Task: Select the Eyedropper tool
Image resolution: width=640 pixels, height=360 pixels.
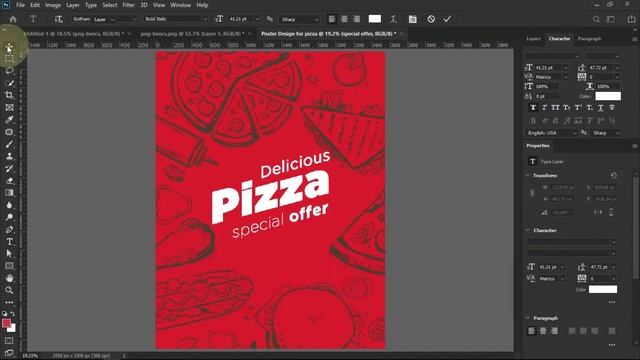Action: (9, 120)
